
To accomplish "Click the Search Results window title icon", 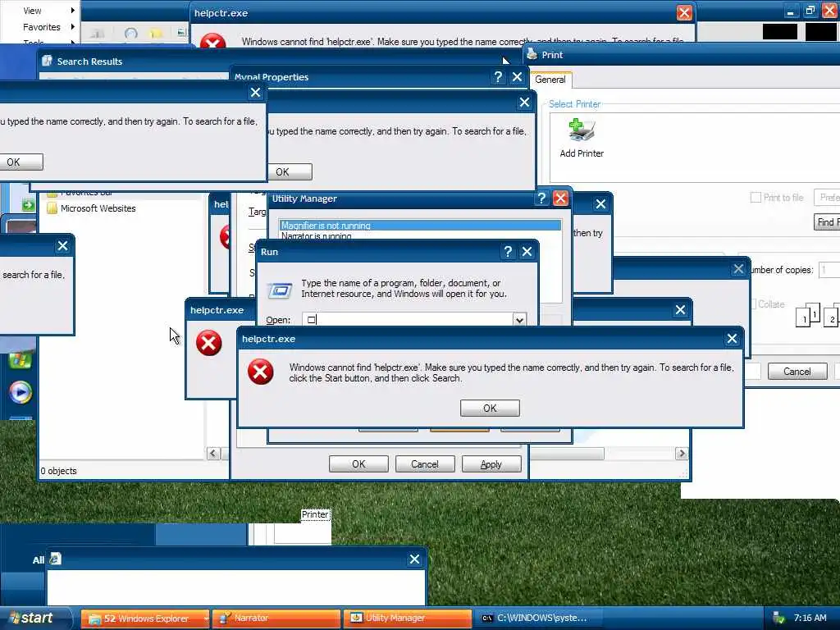I will coord(47,61).
